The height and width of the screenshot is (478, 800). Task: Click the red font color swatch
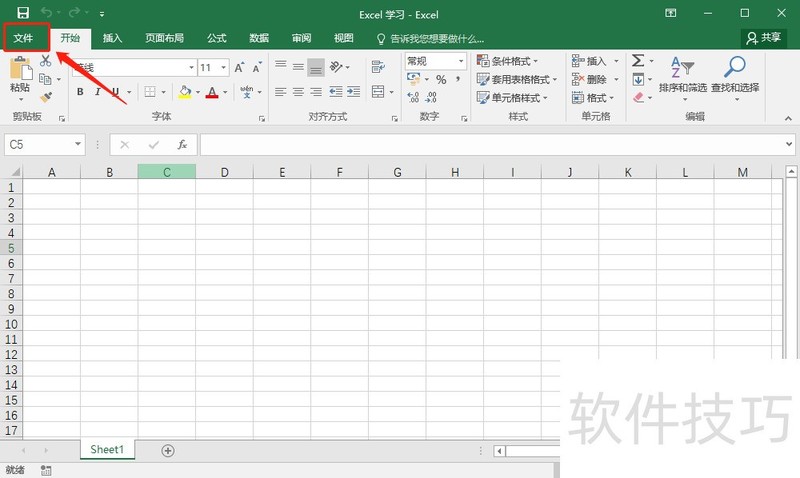(x=212, y=92)
